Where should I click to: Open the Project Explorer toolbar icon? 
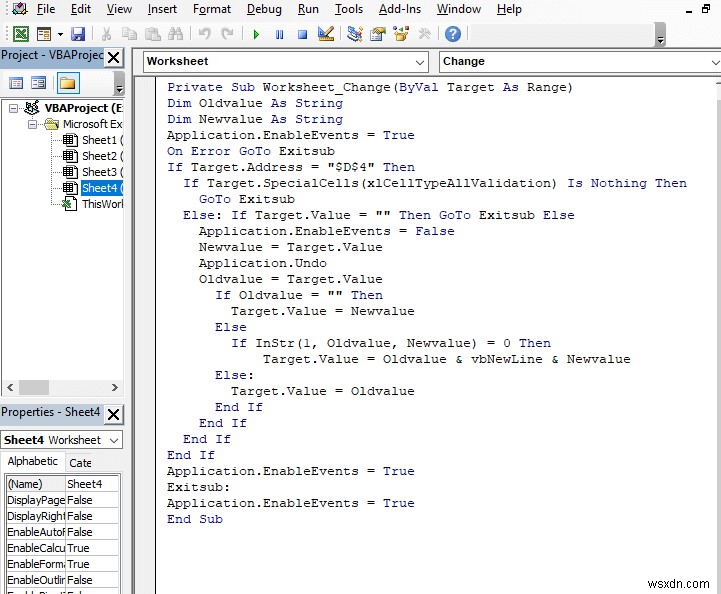(x=355, y=34)
